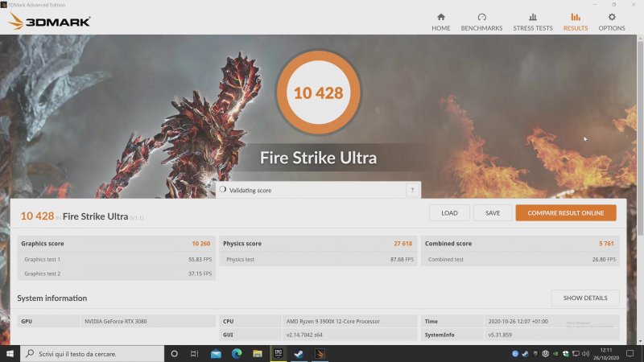
Task: Click the taskbar search box
Action: click(92, 353)
